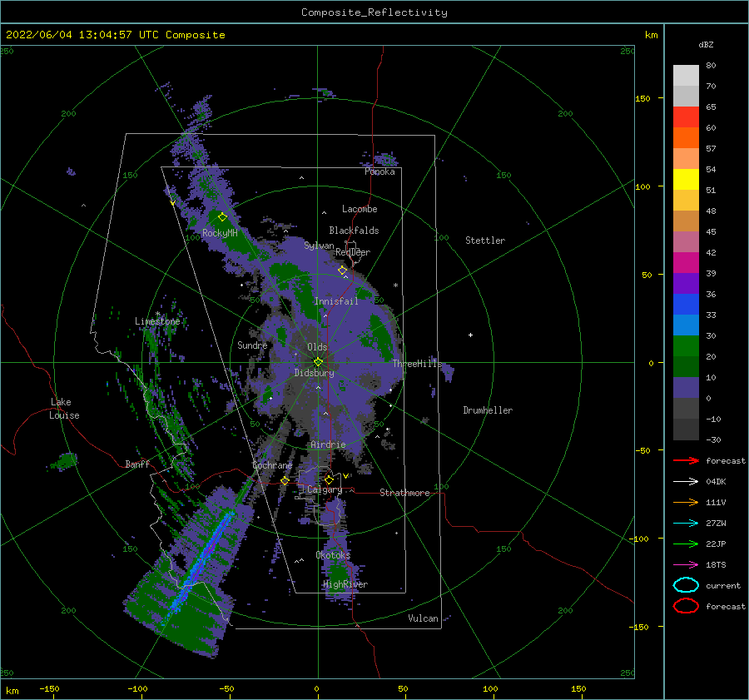Click the Didsbury town label

tap(315, 373)
